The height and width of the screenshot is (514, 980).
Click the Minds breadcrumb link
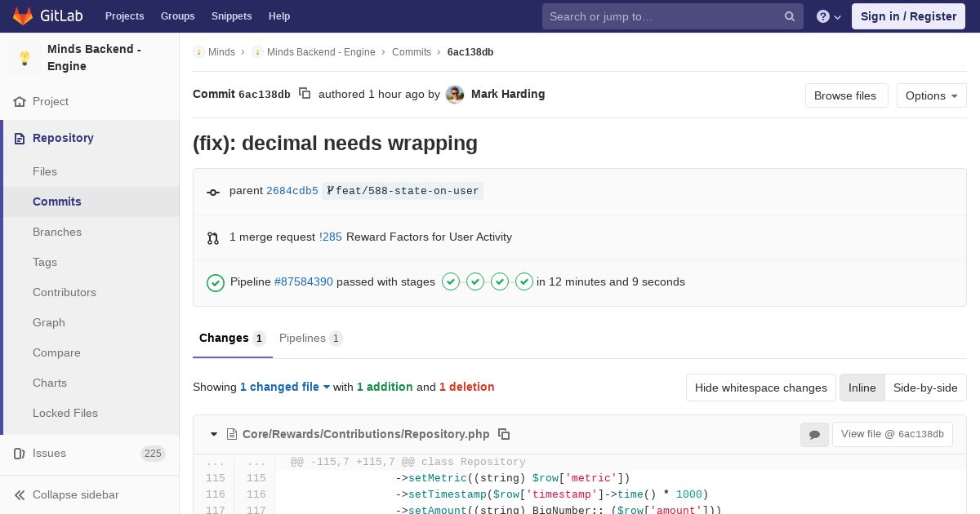(x=221, y=52)
